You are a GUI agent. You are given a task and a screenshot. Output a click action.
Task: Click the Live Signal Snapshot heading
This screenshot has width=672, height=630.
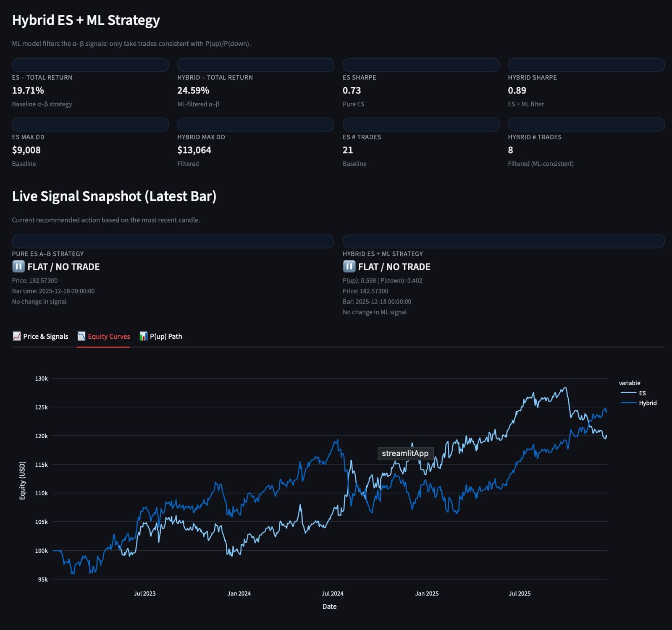114,196
